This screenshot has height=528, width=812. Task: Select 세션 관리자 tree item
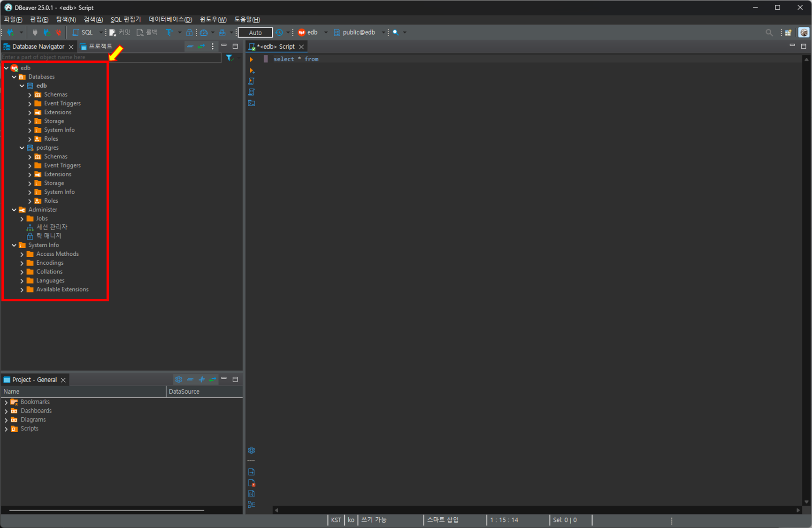pyautogui.click(x=52, y=227)
